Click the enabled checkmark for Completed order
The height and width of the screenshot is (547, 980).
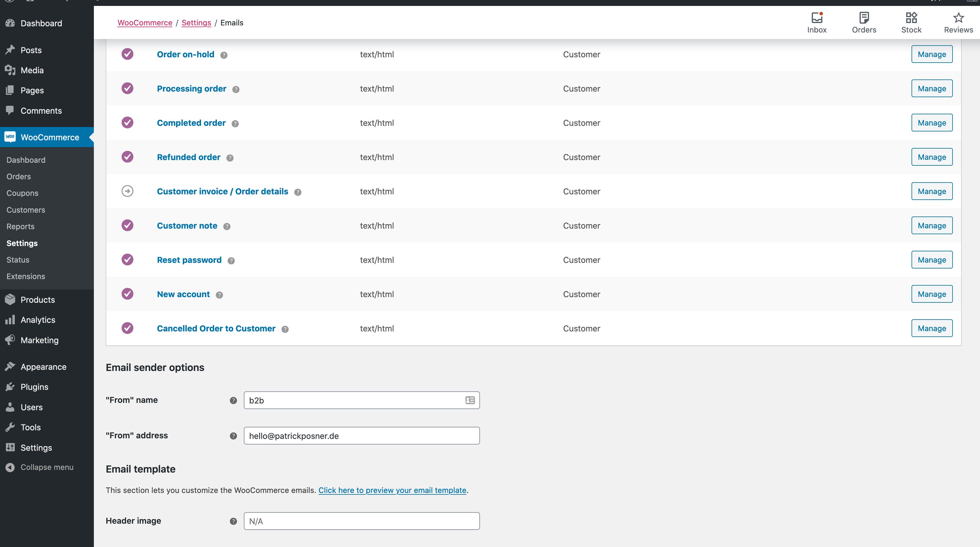[128, 122]
